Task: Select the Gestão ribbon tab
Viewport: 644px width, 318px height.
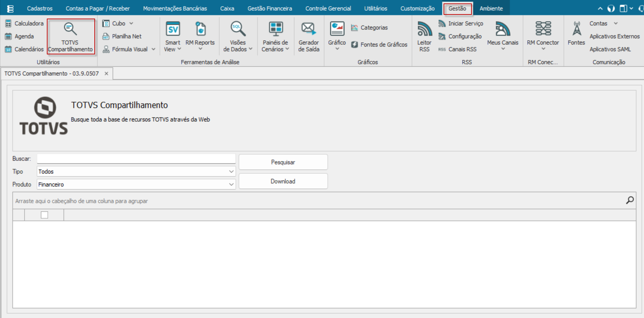Action: tap(457, 9)
